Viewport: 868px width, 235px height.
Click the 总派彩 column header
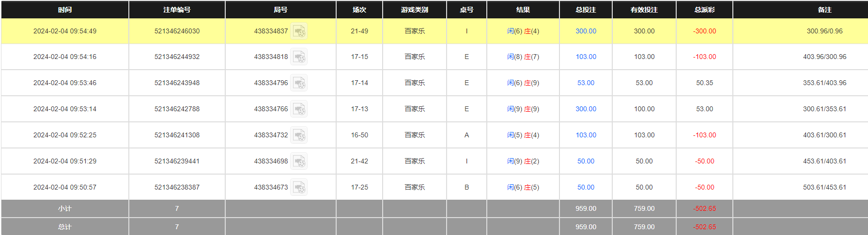coord(704,10)
